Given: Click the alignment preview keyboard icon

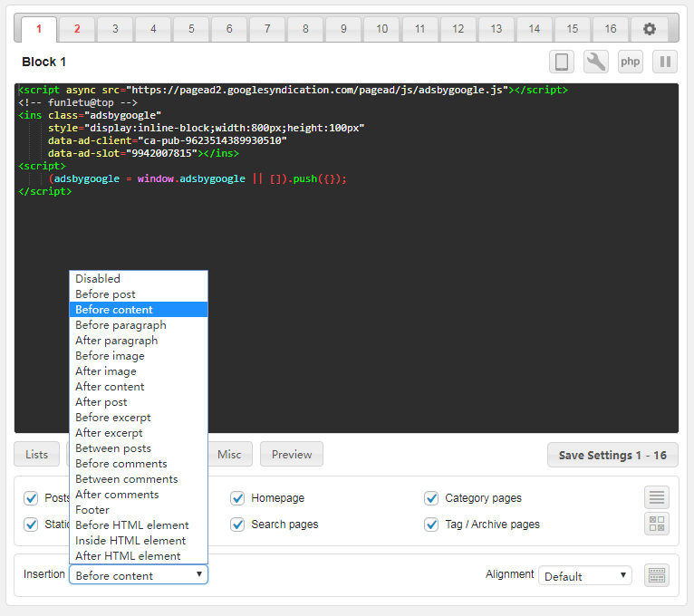Looking at the screenshot, I should pos(656,575).
